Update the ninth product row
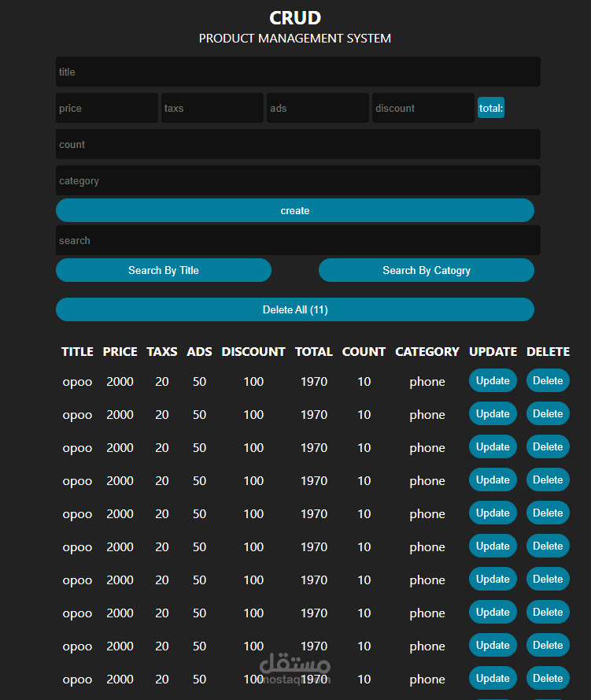 pyautogui.click(x=493, y=645)
